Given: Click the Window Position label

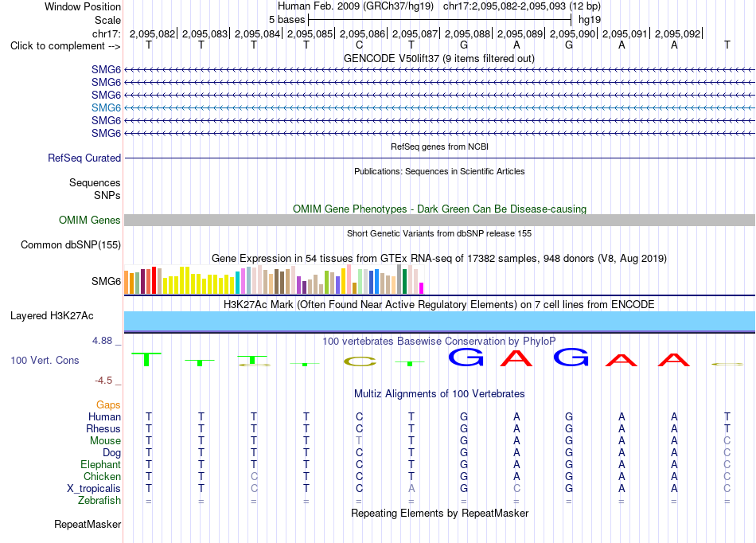Looking at the screenshot, I should pyautogui.click(x=83, y=6).
